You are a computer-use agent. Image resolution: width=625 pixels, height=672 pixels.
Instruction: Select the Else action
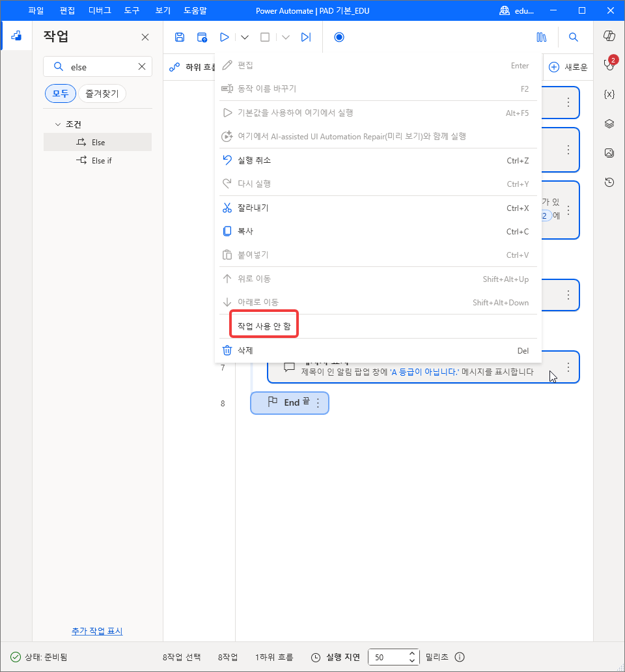pos(98,143)
